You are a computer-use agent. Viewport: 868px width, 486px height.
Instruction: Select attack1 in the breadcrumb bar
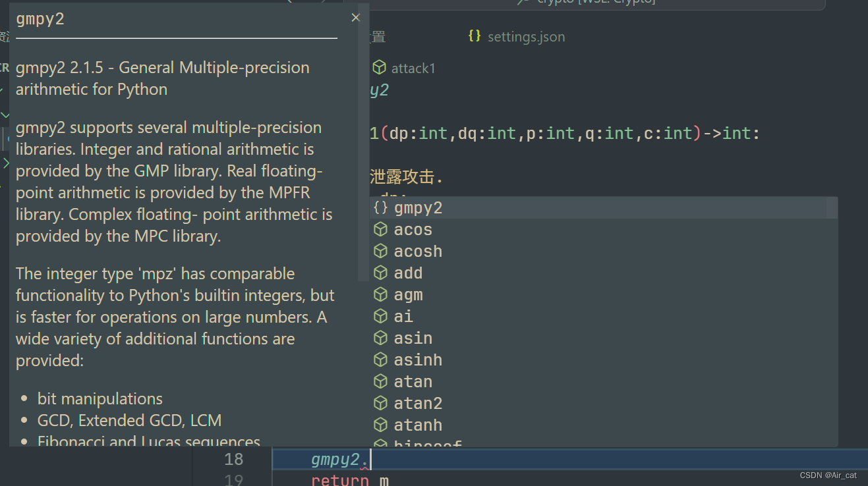click(413, 68)
